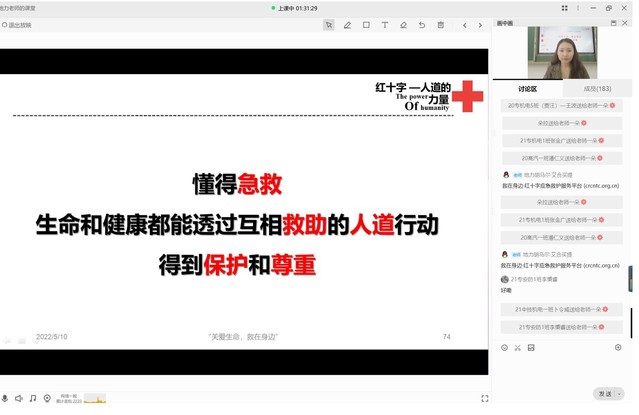Screen dimensions: 639x415
Task: Select the pen drawing tool
Action: tap(347, 25)
